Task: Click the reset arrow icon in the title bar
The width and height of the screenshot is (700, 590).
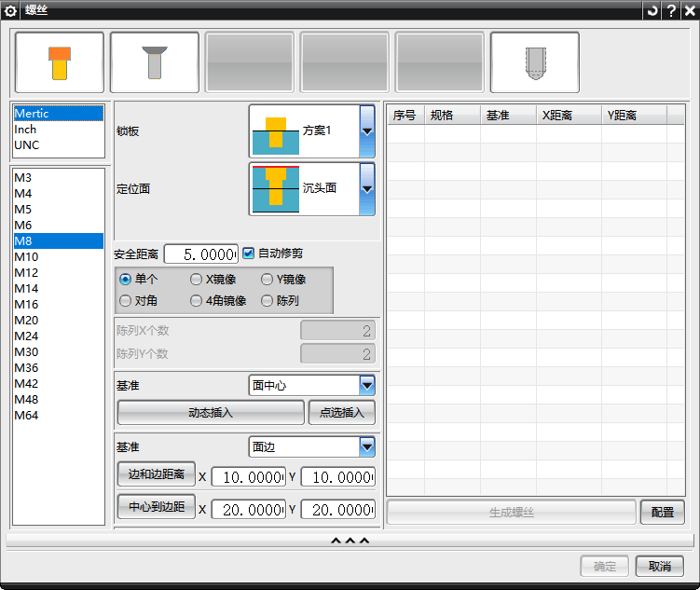Action: pos(652,10)
